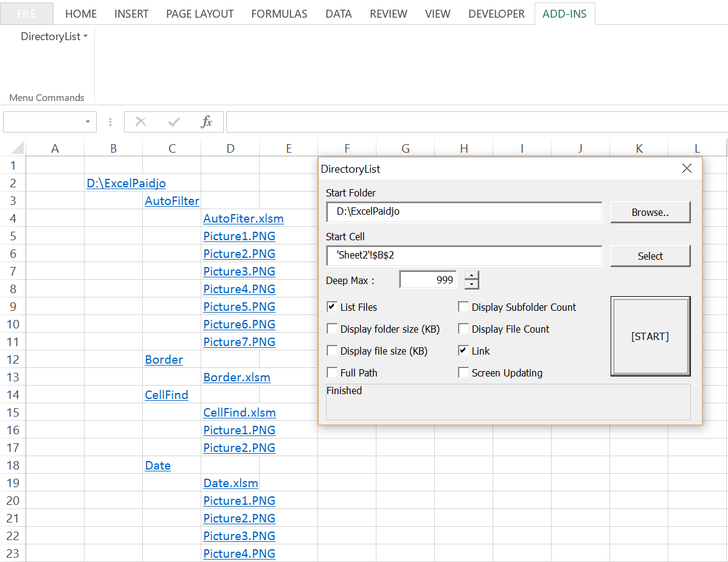Enable Display file size (KB)
Screen dimensions: 728x562
(x=332, y=351)
